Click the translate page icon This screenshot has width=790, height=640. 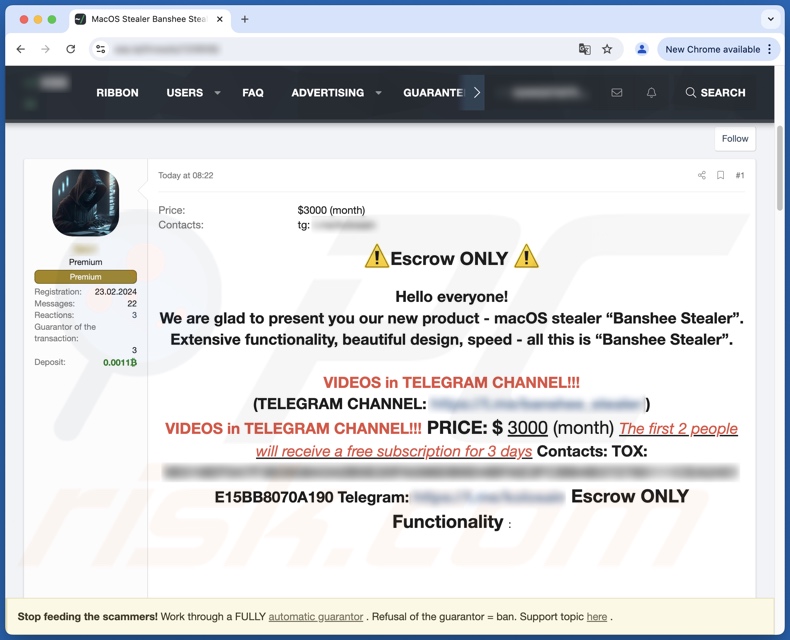[x=584, y=49]
